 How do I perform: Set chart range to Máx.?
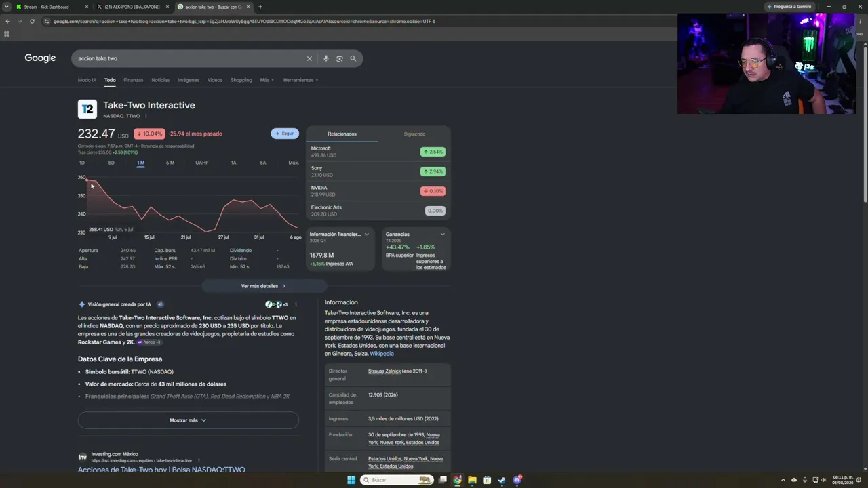(x=293, y=163)
